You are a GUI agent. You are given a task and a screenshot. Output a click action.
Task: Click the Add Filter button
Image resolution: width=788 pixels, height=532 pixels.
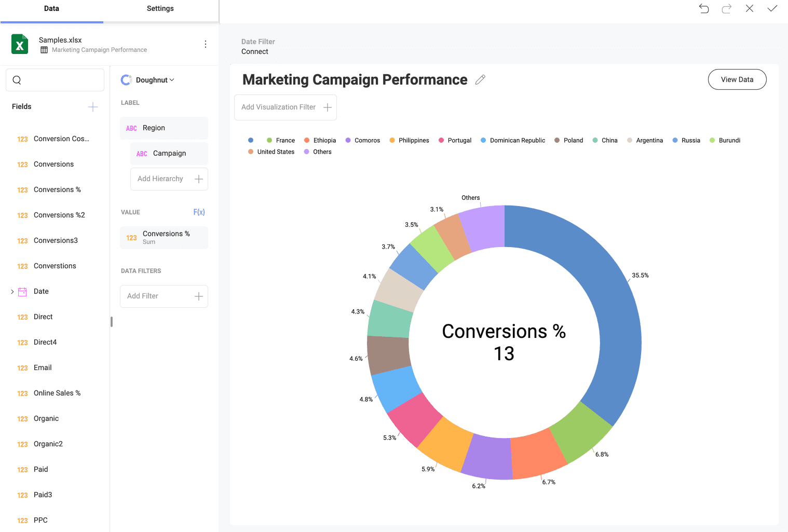click(164, 296)
